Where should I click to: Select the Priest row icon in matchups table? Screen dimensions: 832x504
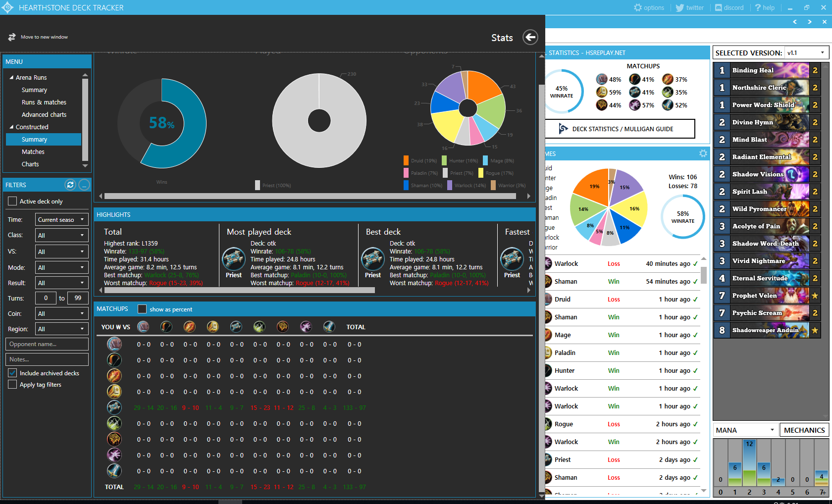[114, 407]
